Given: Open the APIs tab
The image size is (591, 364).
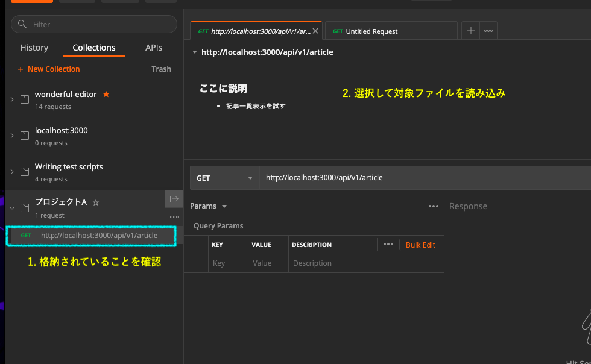Looking at the screenshot, I should 154,48.
